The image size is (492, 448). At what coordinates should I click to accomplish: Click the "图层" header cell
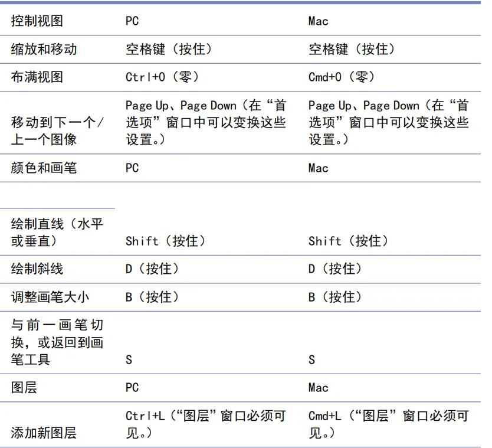pyautogui.click(x=24, y=387)
